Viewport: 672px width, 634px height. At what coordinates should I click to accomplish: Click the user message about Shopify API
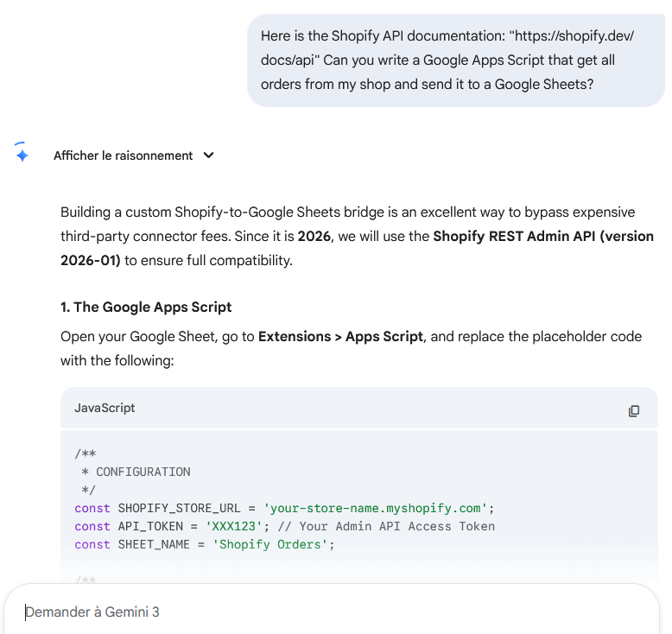coord(455,60)
